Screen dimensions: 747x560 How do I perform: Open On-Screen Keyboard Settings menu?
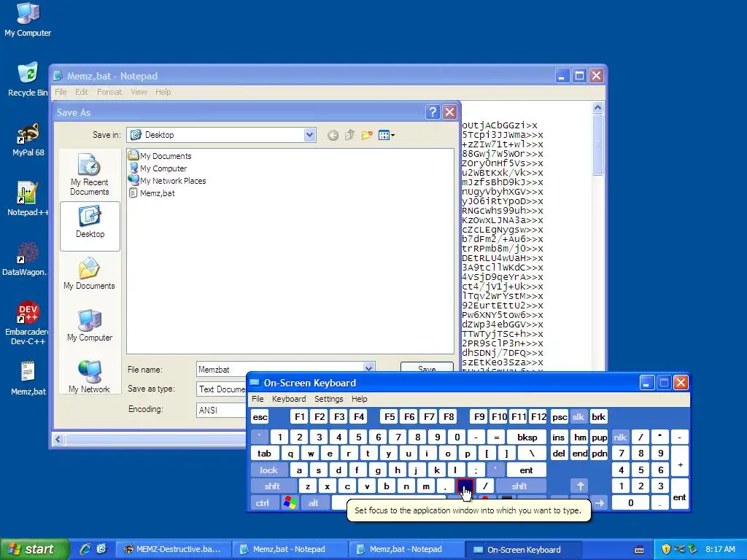tap(329, 399)
